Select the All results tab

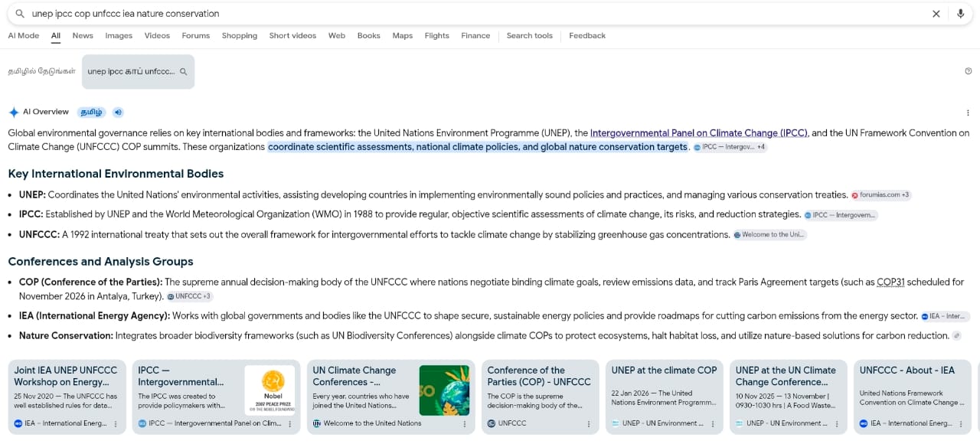pos(56,36)
